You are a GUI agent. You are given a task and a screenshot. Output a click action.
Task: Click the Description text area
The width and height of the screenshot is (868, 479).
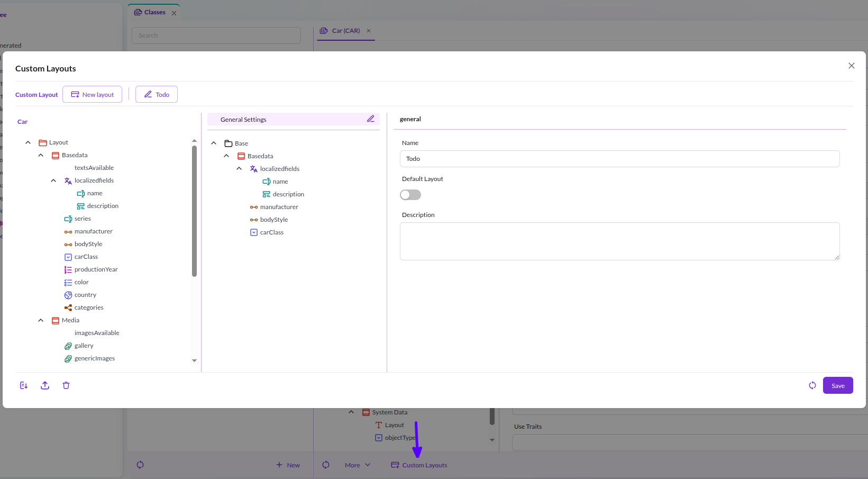click(620, 241)
